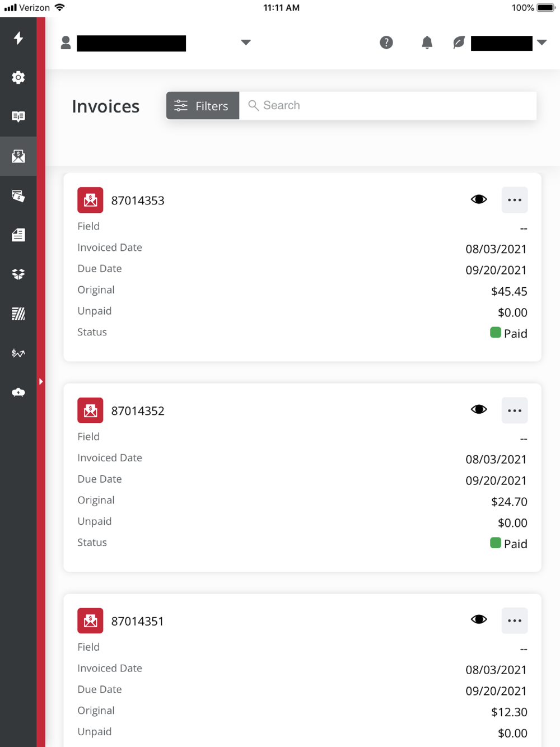Open the account selector dropdown arrow

[x=245, y=42]
